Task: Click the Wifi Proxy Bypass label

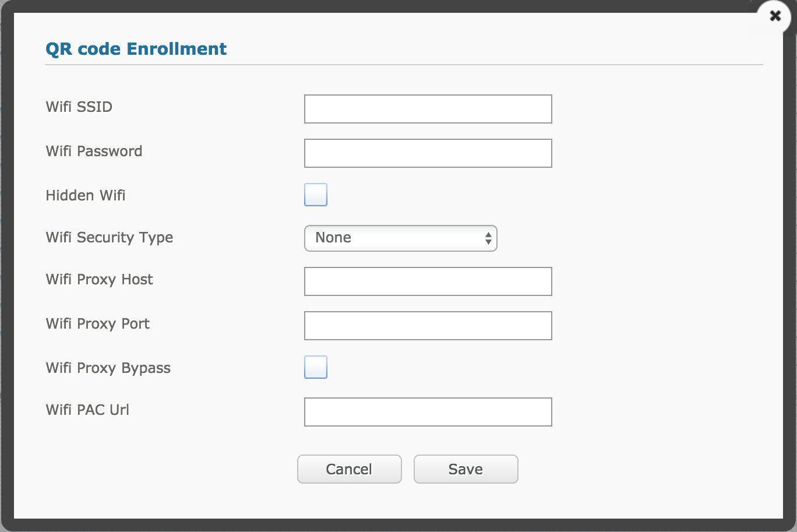Action: pos(108,368)
